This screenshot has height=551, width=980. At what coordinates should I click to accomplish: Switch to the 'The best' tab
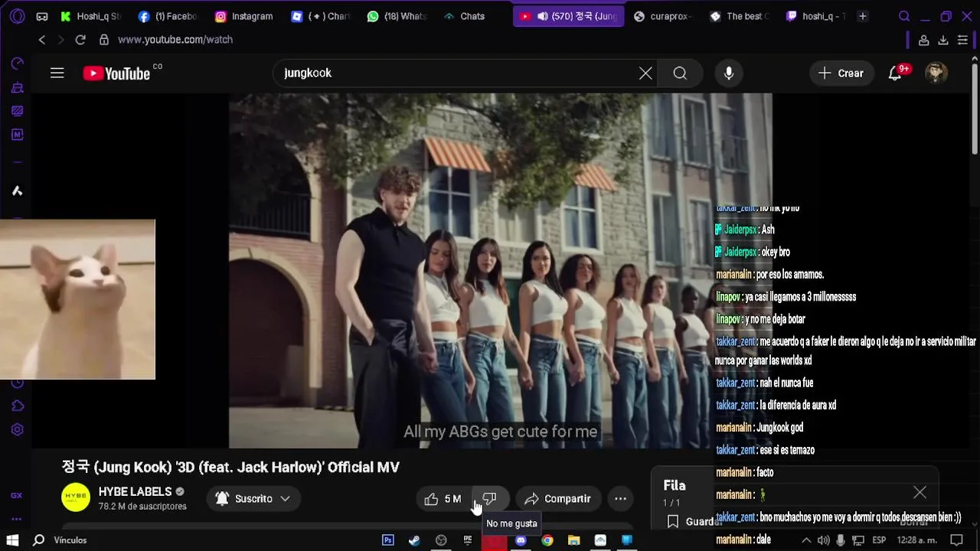pyautogui.click(x=739, y=16)
